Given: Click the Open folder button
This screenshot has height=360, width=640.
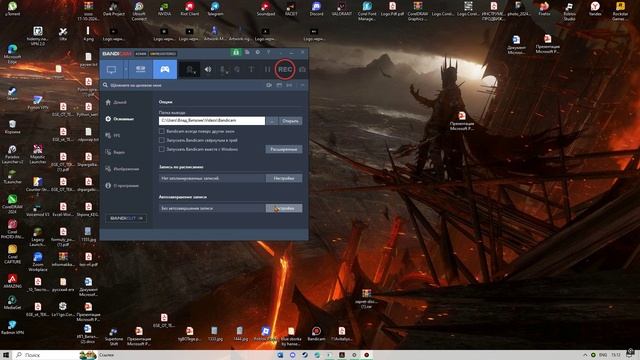Looking at the screenshot, I should (291, 121).
